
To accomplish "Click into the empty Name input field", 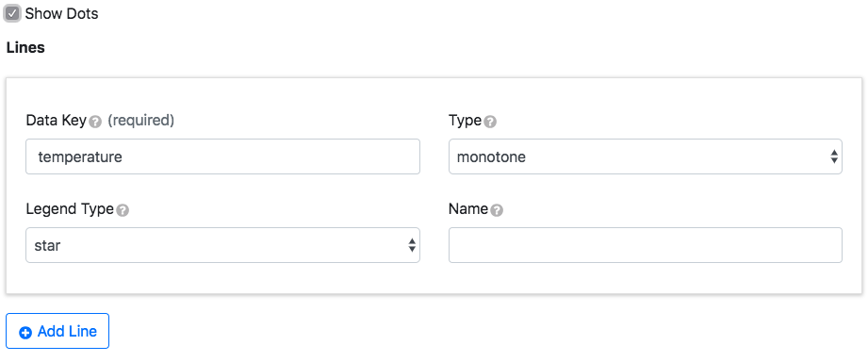I will [x=646, y=245].
